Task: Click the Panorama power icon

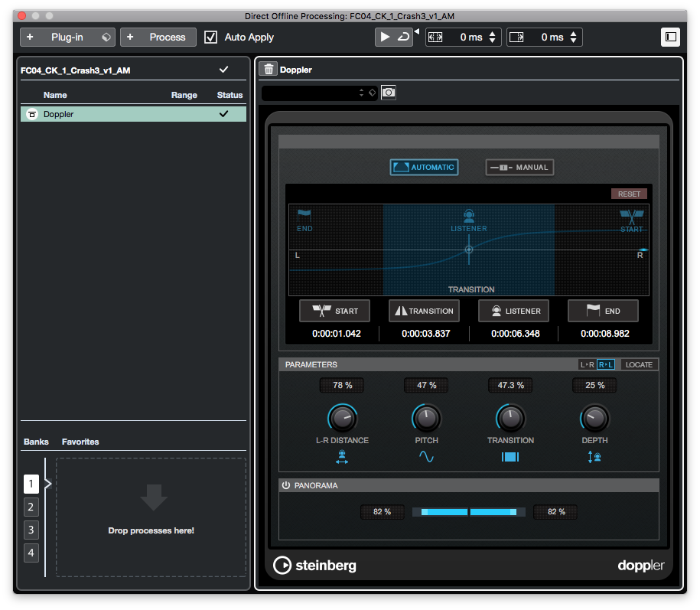Action: (x=285, y=485)
